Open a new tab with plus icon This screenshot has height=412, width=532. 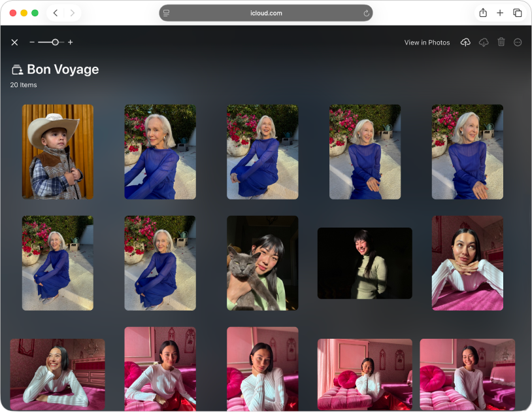(x=500, y=13)
